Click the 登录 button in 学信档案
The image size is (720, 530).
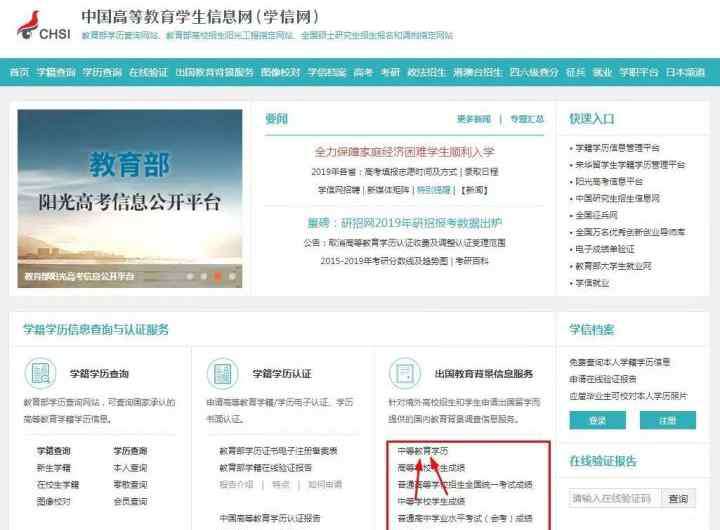tap(597, 420)
